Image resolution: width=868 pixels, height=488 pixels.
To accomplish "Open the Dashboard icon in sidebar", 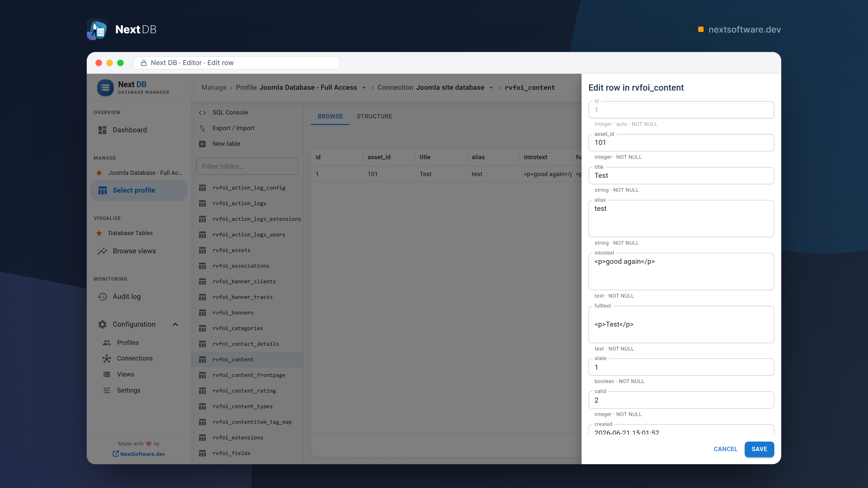I will [x=103, y=130].
